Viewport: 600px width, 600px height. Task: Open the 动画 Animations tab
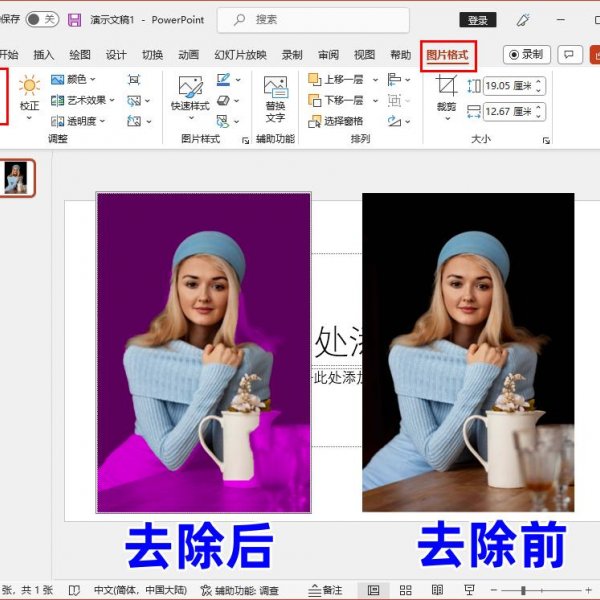click(x=188, y=55)
